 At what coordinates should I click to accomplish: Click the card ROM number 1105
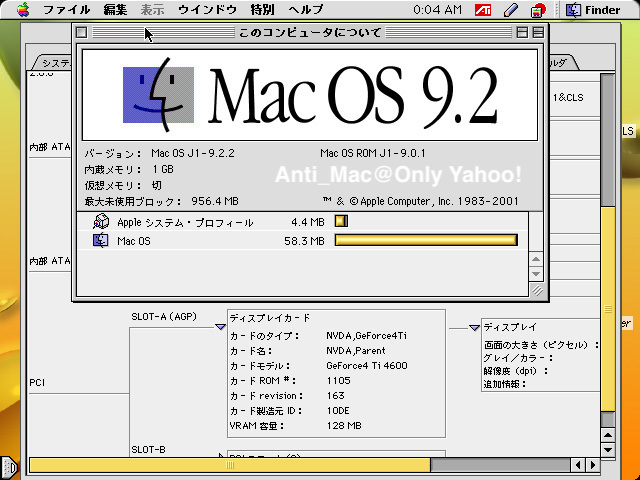pos(338,381)
